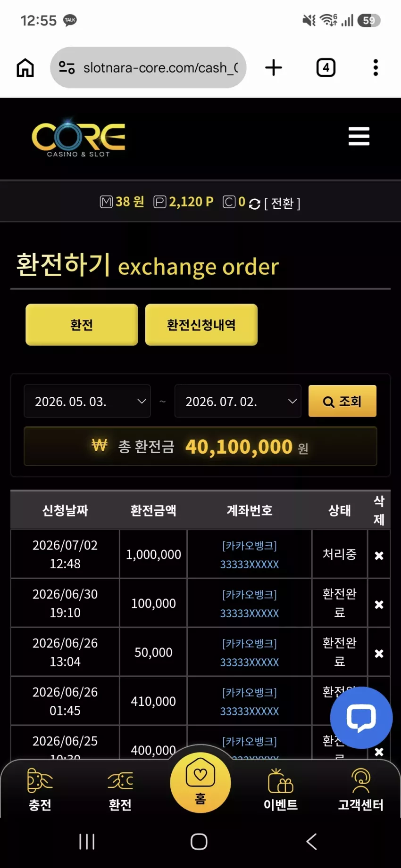The image size is (401, 868).
Task: Open 이벤트 gift icon in bottom bar
Action: click(x=281, y=789)
